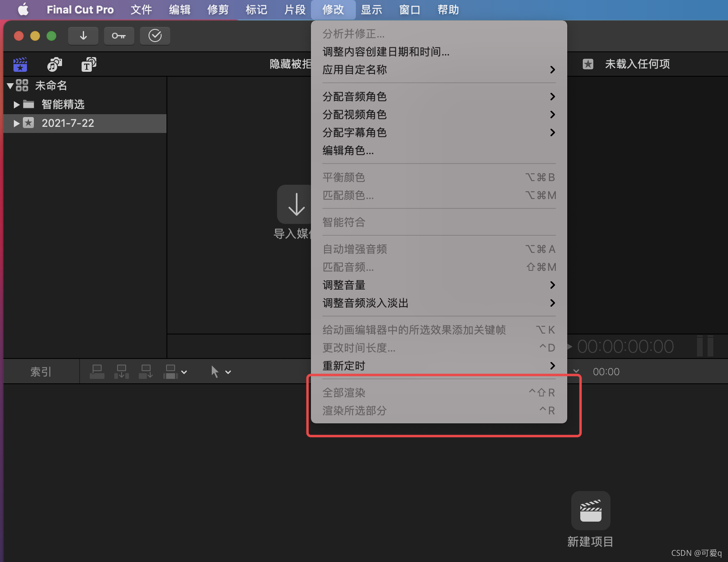Viewport: 728px width, 562px height.
Task: Click the 导入媒体 label
Action: (x=292, y=234)
